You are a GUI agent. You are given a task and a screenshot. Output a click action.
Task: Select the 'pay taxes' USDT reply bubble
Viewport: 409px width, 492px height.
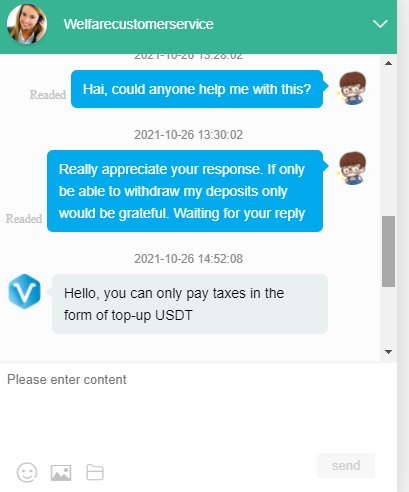tap(190, 304)
